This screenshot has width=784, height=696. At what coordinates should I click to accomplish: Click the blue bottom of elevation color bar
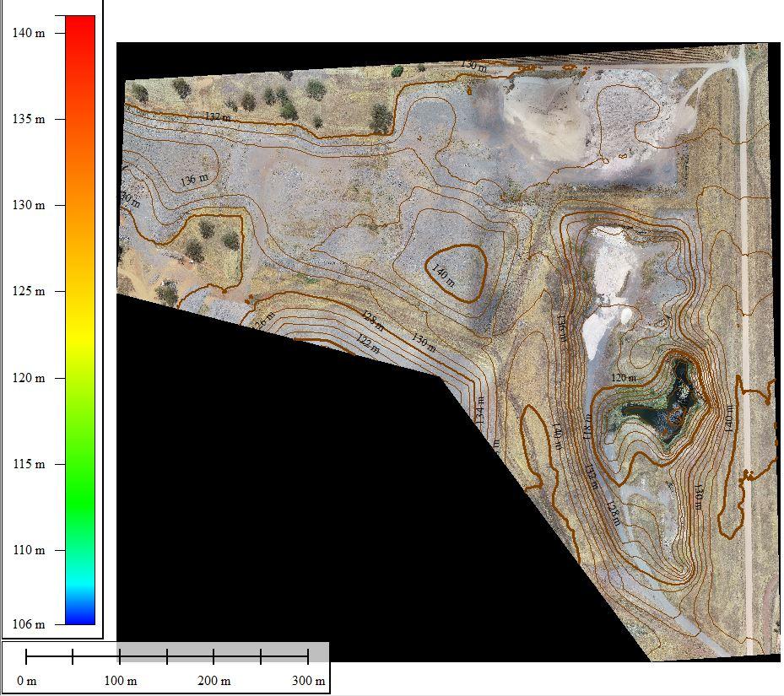click(x=80, y=618)
